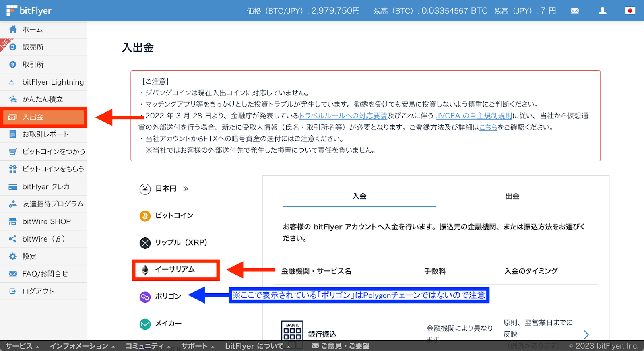Click the 販売所 coin icon in sidebar
The height and width of the screenshot is (351, 644).
[x=13, y=47]
